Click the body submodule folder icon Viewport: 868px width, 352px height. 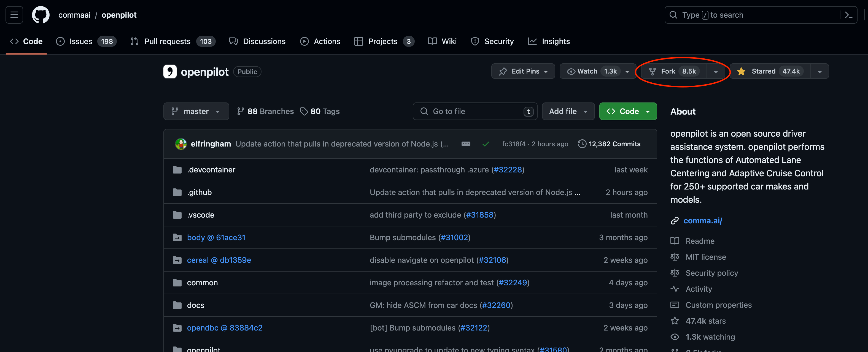[x=177, y=237]
